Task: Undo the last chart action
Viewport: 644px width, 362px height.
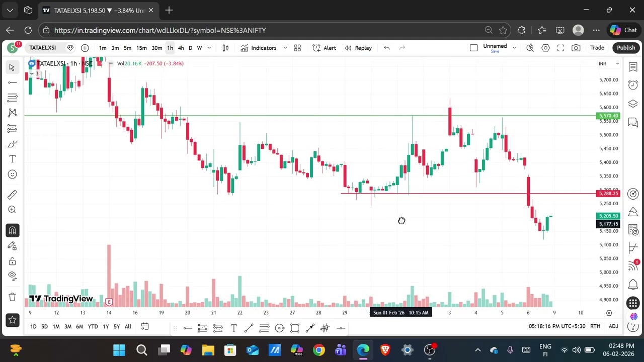Action: (x=386, y=48)
